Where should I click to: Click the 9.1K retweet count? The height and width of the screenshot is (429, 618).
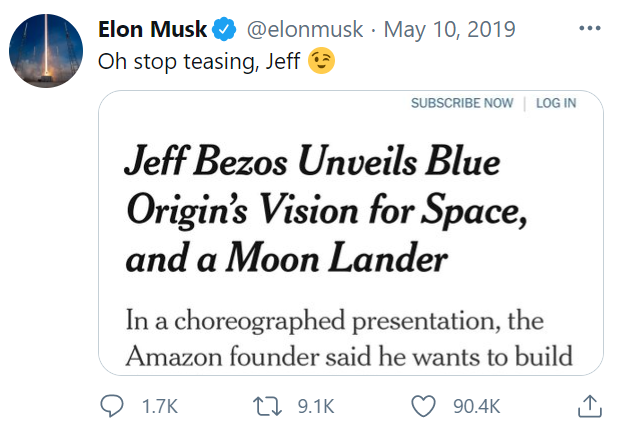click(x=316, y=407)
